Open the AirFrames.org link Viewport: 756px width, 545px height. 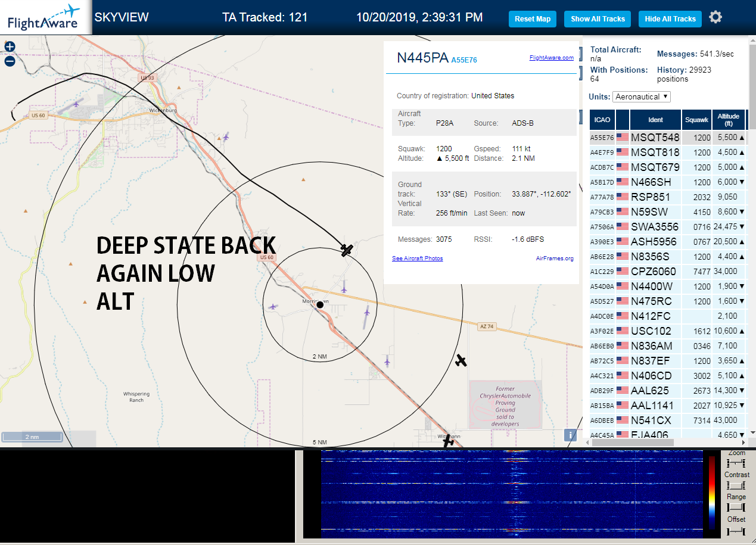555,259
